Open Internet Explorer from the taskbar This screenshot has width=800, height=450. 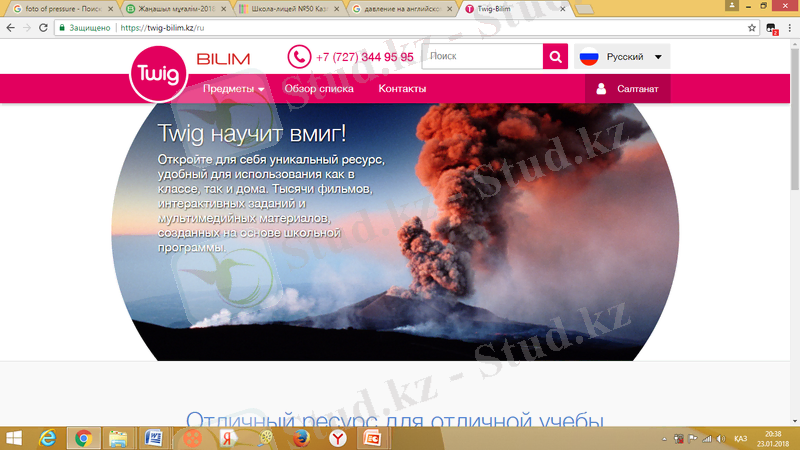tap(47, 438)
